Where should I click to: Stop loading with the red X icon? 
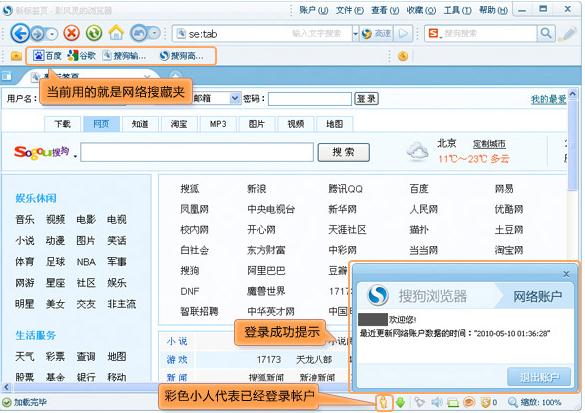click(72, 34)
